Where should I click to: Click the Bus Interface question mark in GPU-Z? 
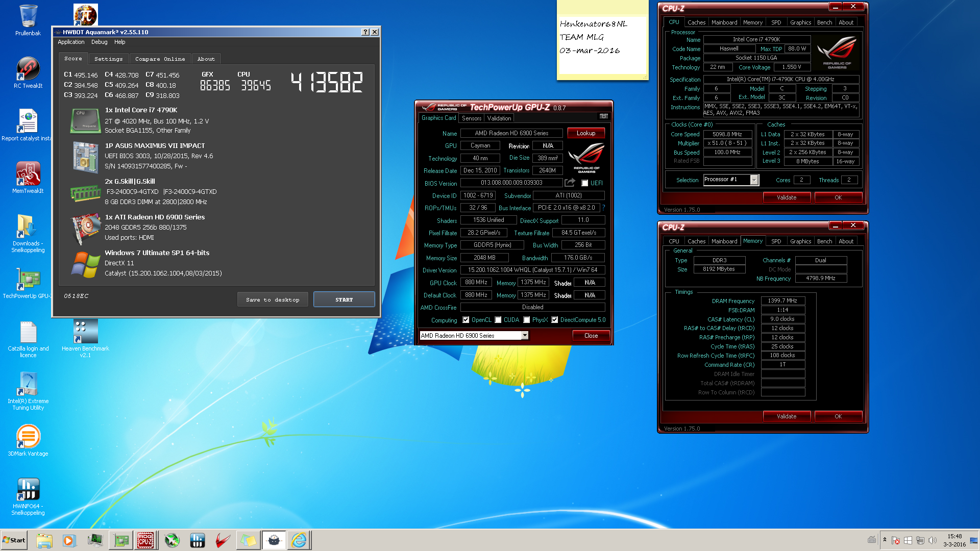coord(603,208)
